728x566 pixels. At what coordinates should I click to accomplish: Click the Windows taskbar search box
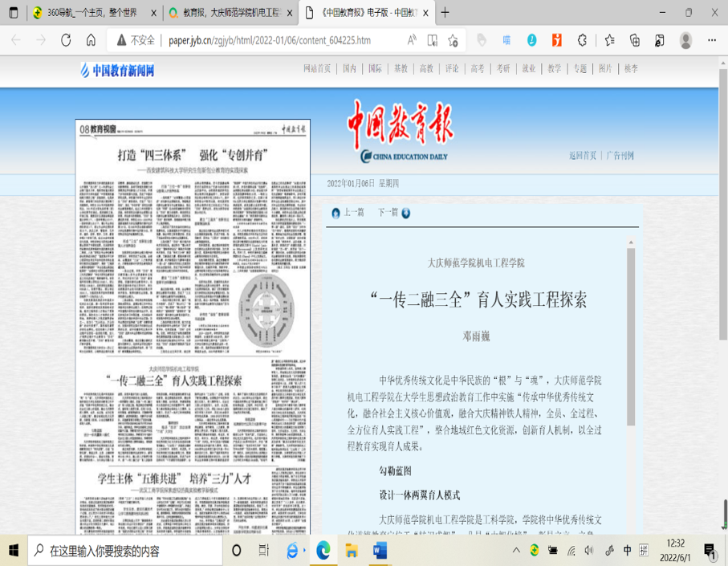[x=125, y=551]
